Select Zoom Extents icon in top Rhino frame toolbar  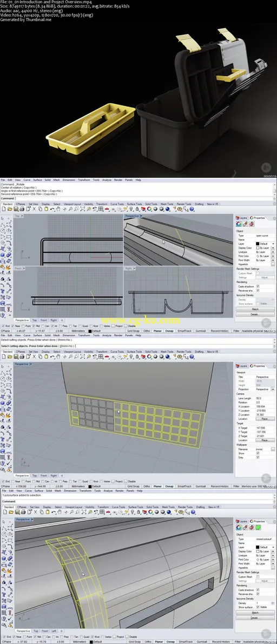(83, 209)
